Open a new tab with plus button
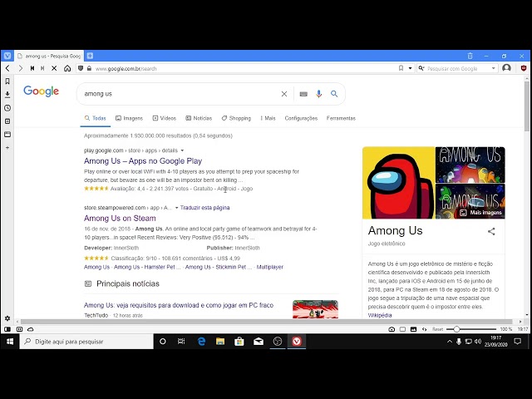Image resolution: width=532 pixels, height=399 pixels. coord(90,56)
